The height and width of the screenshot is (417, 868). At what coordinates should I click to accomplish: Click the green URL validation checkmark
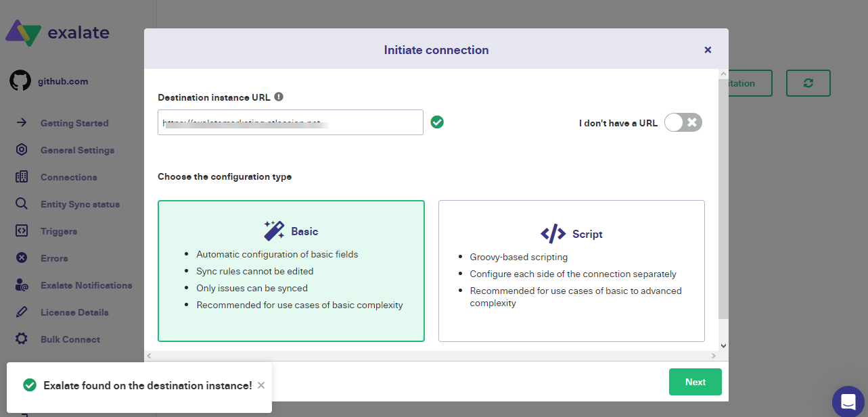click(x=437, y=122)
